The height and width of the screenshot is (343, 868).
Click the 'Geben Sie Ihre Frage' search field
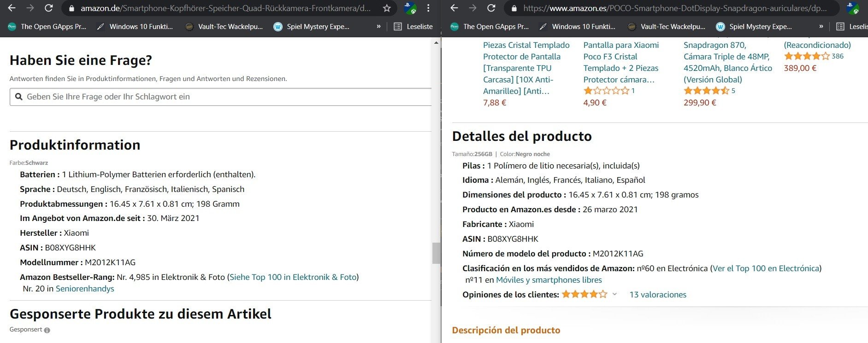pyautogui.click(x=220, y=97)
